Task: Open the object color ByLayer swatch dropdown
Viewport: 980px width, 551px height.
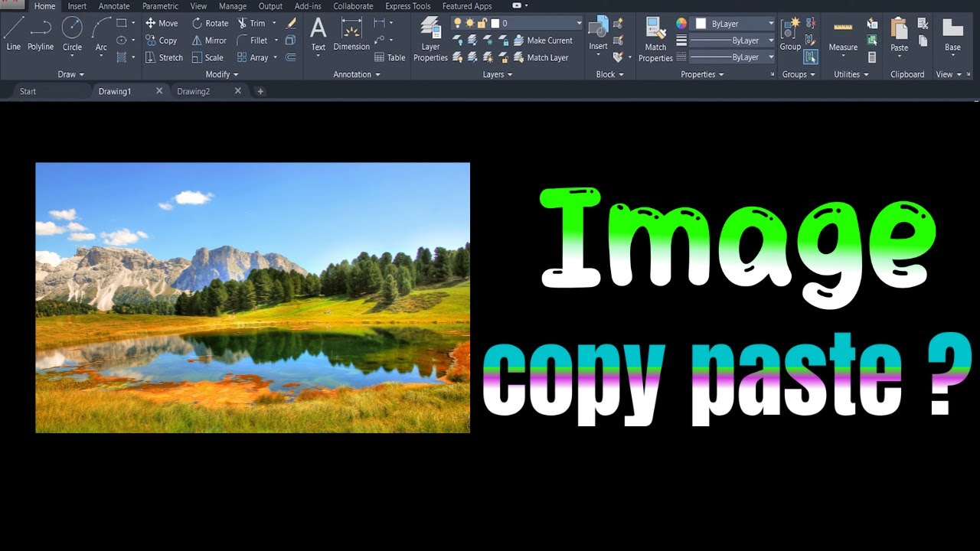Action: coord(733,24)
